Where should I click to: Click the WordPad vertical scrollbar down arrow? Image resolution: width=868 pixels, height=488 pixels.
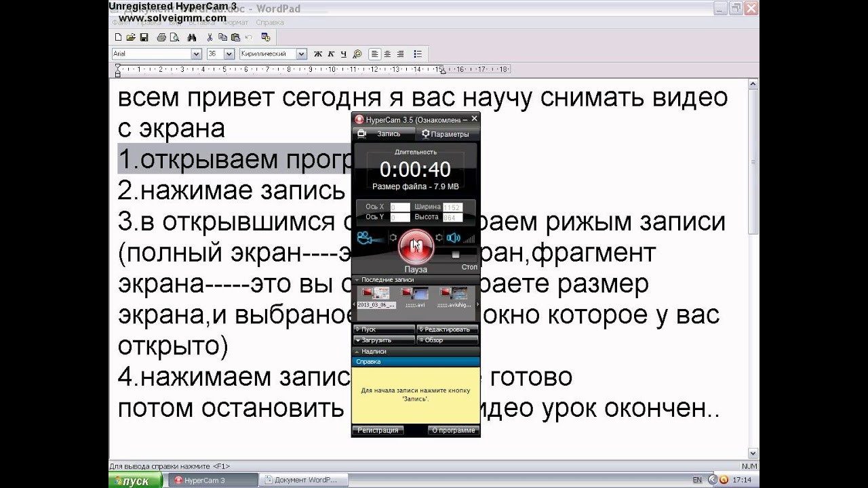[x=753, y=453]
